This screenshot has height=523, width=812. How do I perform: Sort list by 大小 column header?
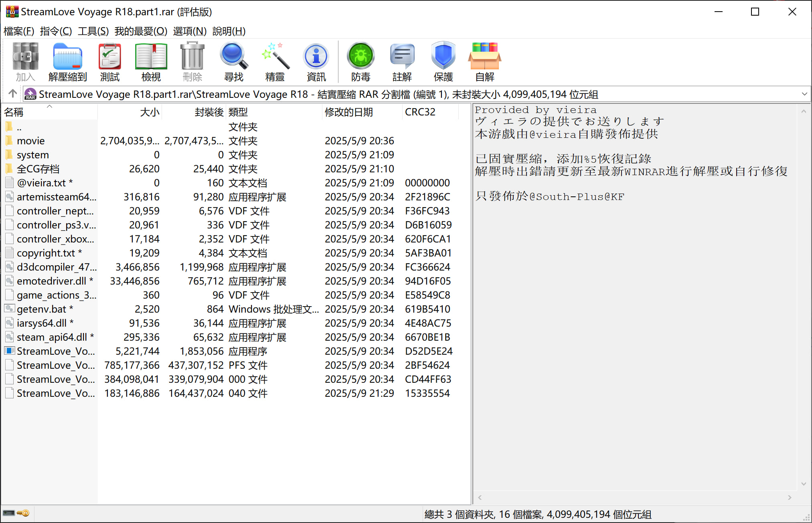[150, 112]
